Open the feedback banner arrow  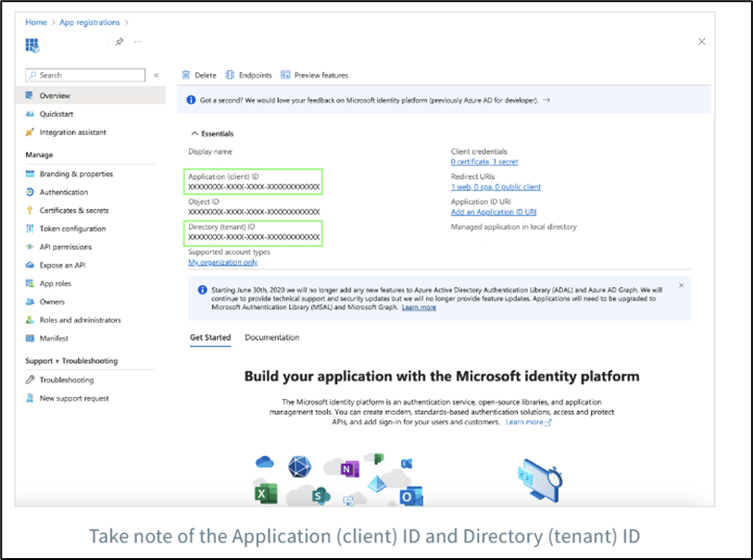[546, 100]
